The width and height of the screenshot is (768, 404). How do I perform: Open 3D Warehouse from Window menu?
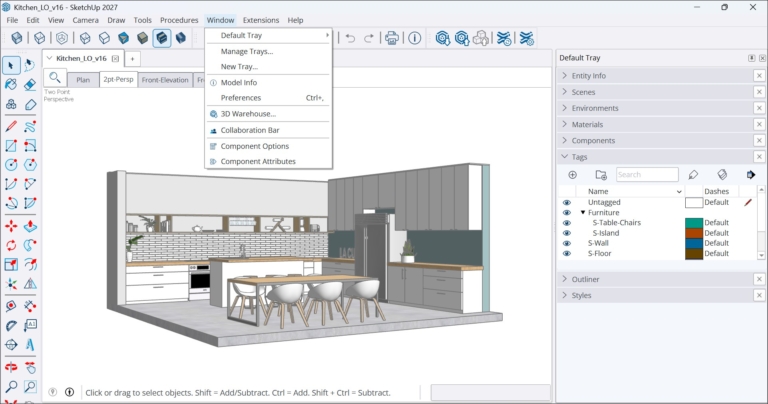coord(268,114)
